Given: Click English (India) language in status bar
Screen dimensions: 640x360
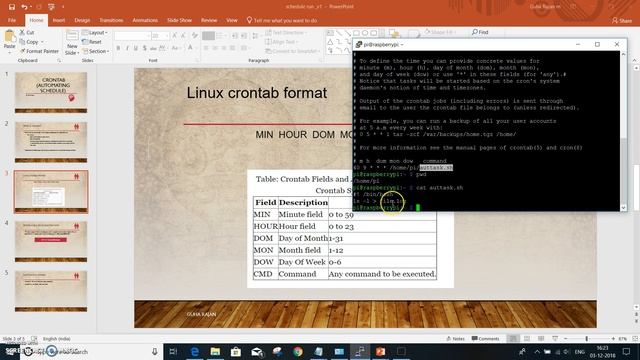Looking at the screenshot, I should (x=56, y=339).
